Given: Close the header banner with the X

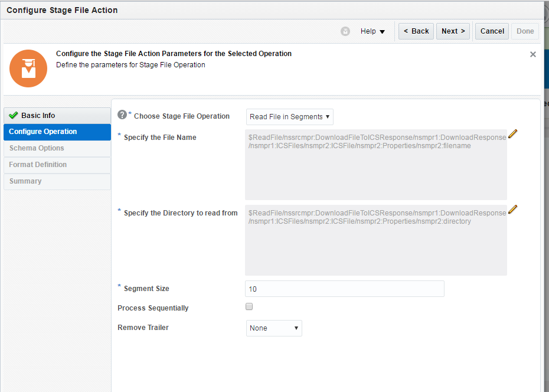Looking at the screenshot, I should pos(533,54).
